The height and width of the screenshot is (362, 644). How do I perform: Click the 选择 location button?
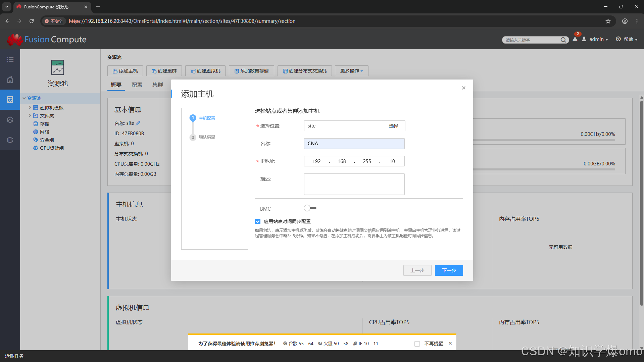pos(393,126)
